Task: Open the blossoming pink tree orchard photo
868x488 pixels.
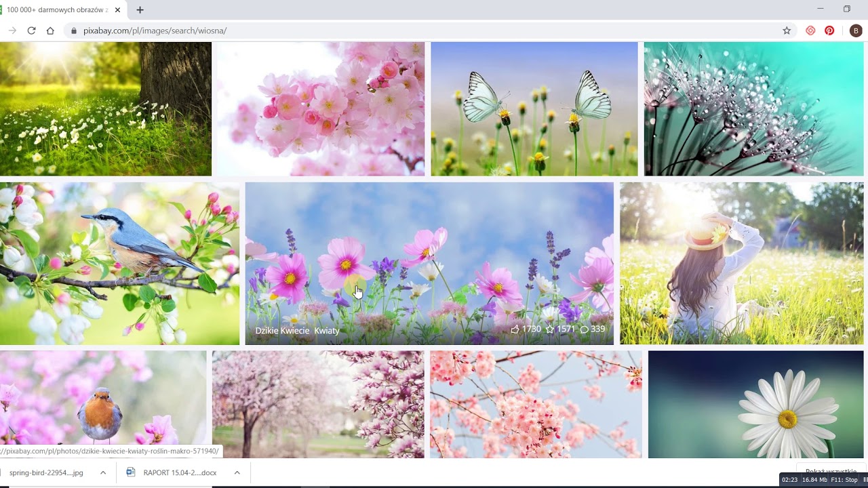Action: (318, 404)
